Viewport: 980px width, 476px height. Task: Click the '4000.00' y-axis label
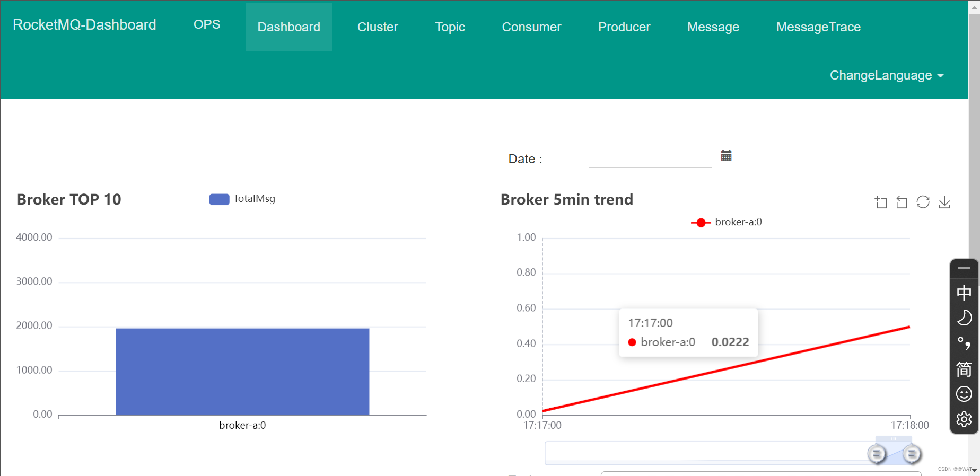coord(34,237)
